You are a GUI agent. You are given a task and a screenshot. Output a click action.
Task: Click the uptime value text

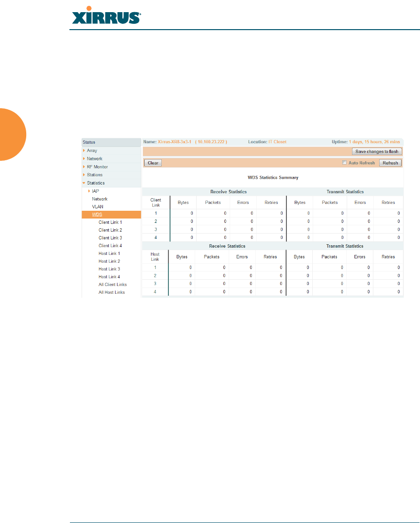tap(374, 142)
